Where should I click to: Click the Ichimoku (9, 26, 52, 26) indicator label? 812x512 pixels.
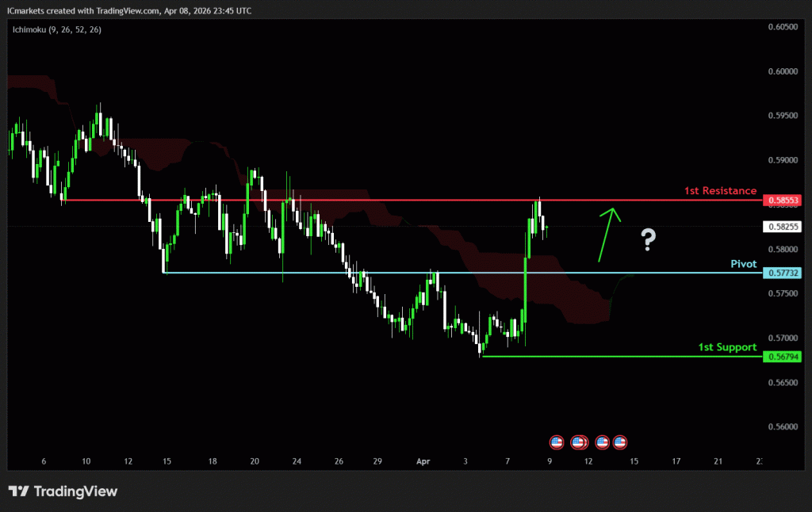(x=56, y=29)
